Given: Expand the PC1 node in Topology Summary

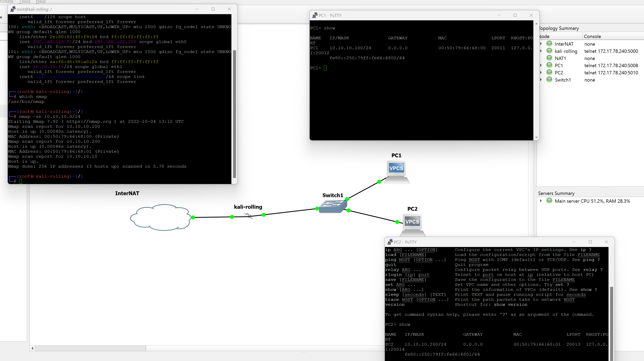Looking at the screenshot, I should pos(541,65).
